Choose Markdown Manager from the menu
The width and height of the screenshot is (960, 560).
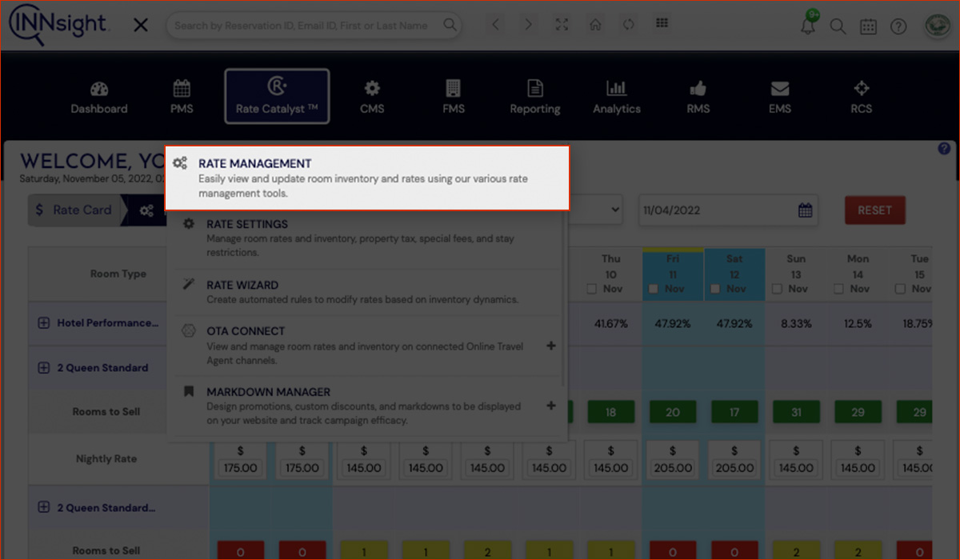point(366,406)
